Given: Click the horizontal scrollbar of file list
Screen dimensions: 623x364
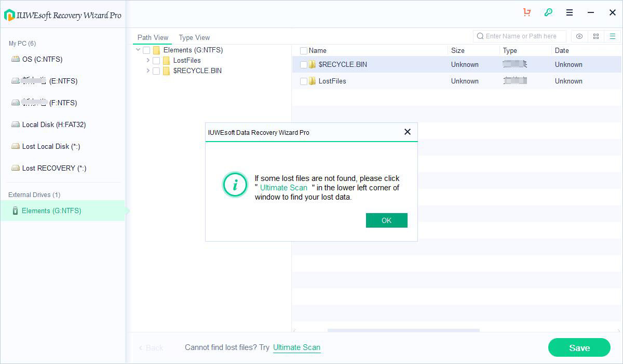Looking at the screenshot, I should [x=403, y=330].
